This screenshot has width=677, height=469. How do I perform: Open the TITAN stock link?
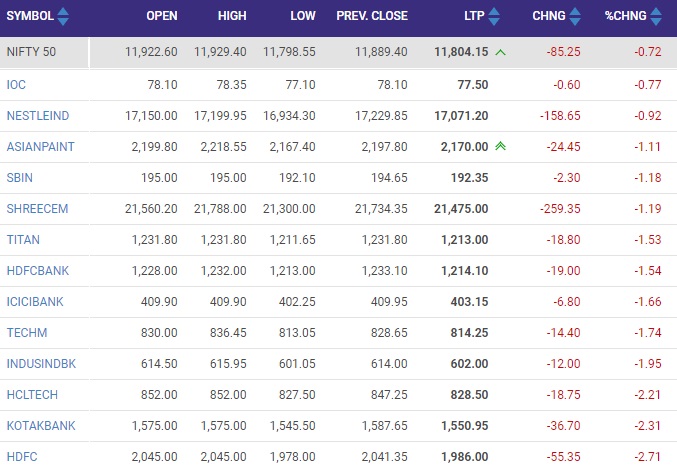[x=23, y=240]
